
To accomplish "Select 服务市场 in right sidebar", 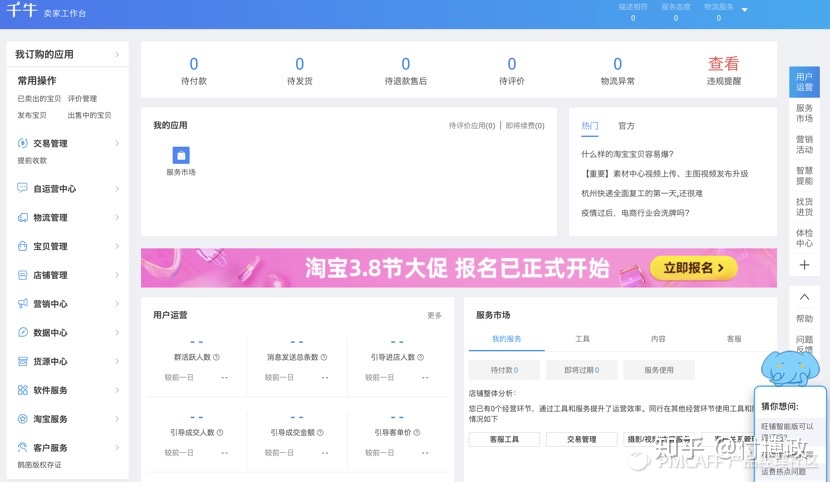I will 804,113.
